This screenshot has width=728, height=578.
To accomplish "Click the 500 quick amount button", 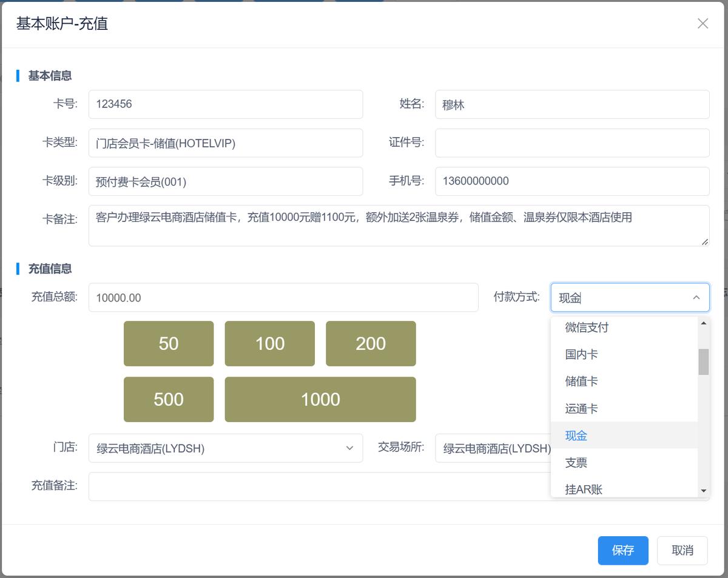I will pyautogui.click(x=168, y=399).
